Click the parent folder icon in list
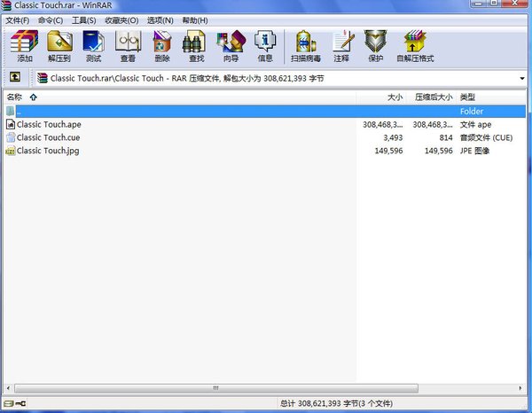Viewport: 532px width, 413px height. point(10,111)
